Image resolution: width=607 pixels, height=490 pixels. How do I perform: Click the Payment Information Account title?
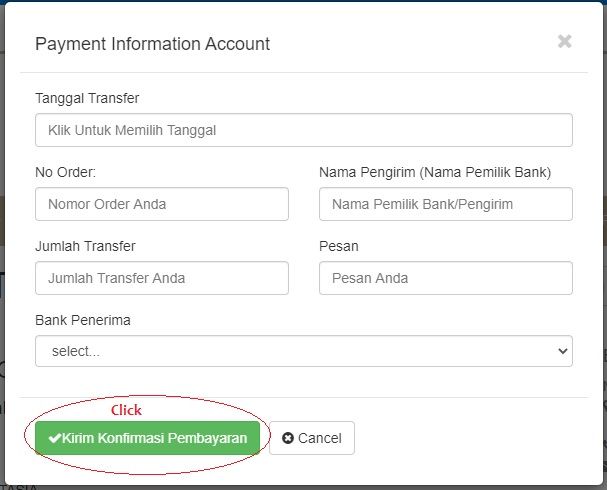point(152,44)
